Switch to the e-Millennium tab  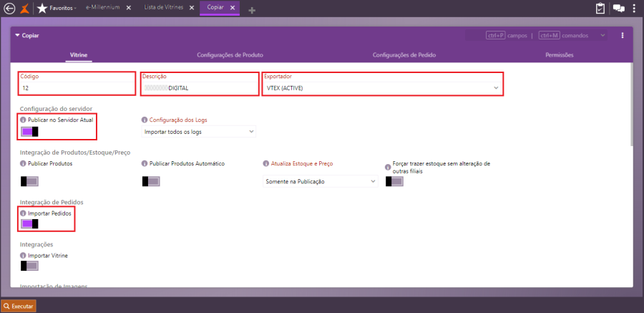(102, 8)
